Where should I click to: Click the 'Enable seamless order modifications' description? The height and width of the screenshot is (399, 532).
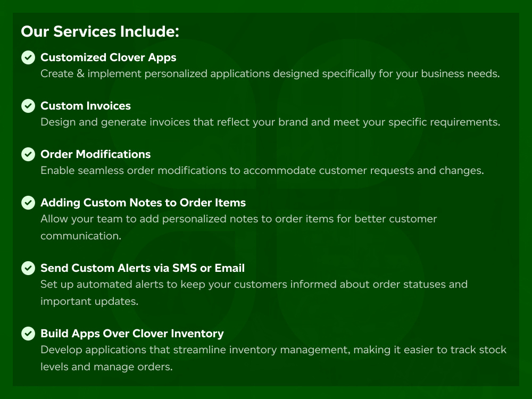pyautogui.click(x=262, y=170)
